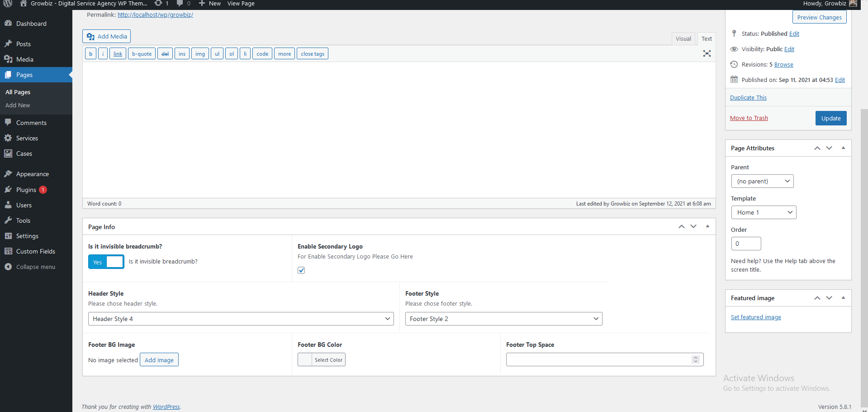The image size is (868, 412).
Task: Click the Users icon in sidebar
Action: [x=8, y=205]
